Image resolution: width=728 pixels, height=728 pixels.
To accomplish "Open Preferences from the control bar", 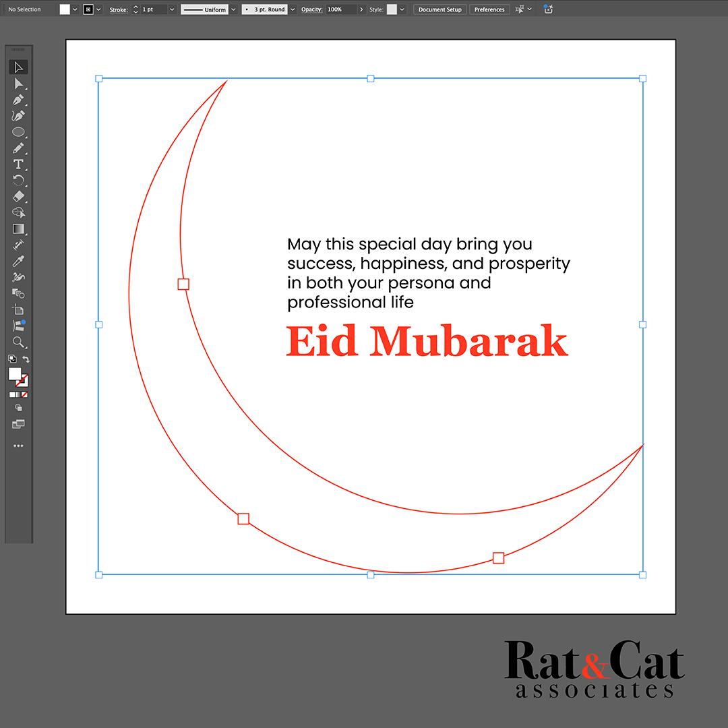I will pyautogui.click(x=489, y=9).
